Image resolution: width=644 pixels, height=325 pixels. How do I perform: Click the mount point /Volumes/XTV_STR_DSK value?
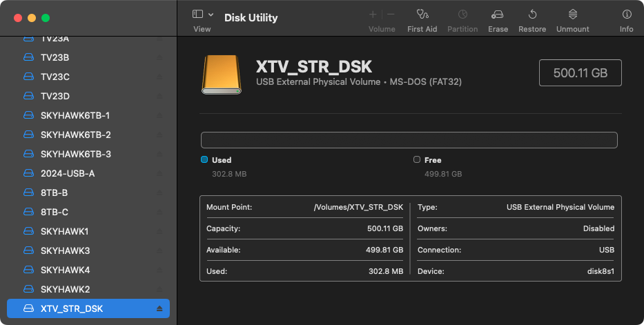point(358,207)
